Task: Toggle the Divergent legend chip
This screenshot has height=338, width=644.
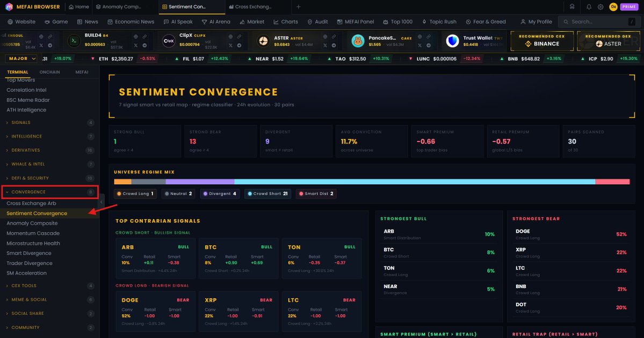Action: click(x=220, y=193)
